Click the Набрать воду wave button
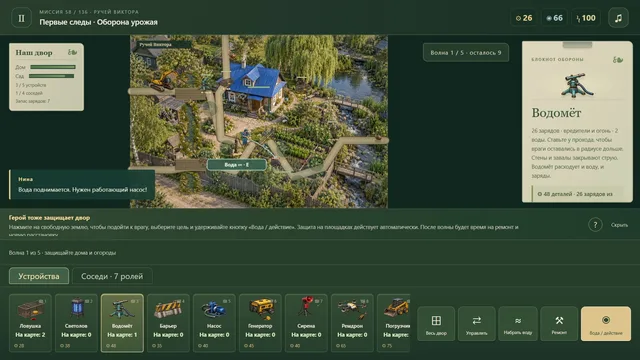 518,324
